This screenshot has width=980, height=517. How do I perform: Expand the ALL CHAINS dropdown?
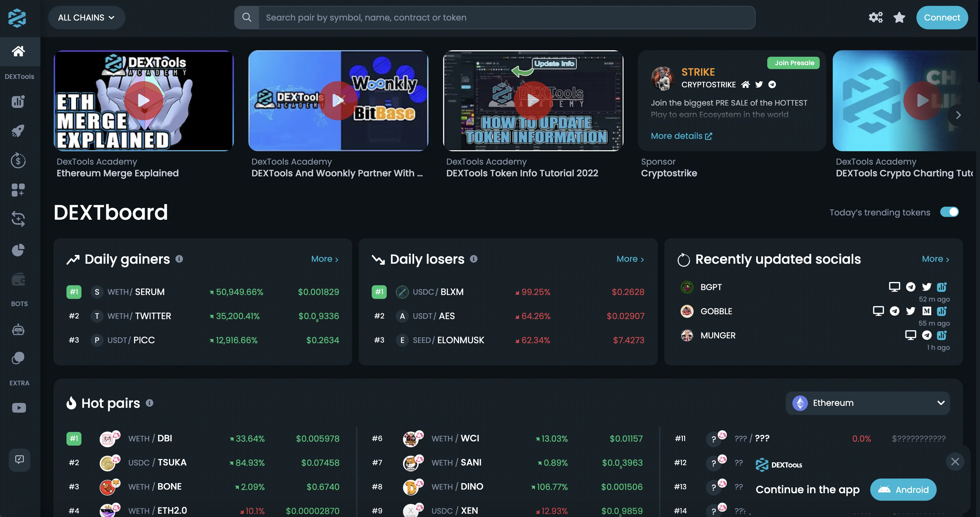point(86,18)
